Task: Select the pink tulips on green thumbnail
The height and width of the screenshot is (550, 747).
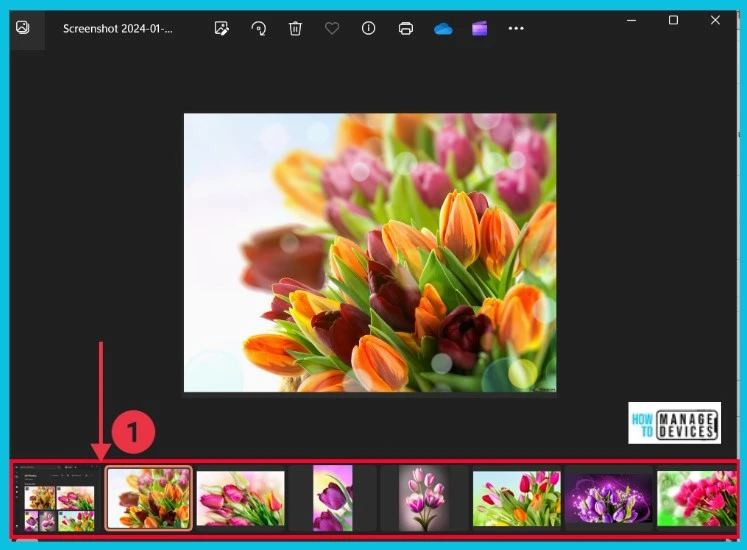Action: [x=695, y=498]
